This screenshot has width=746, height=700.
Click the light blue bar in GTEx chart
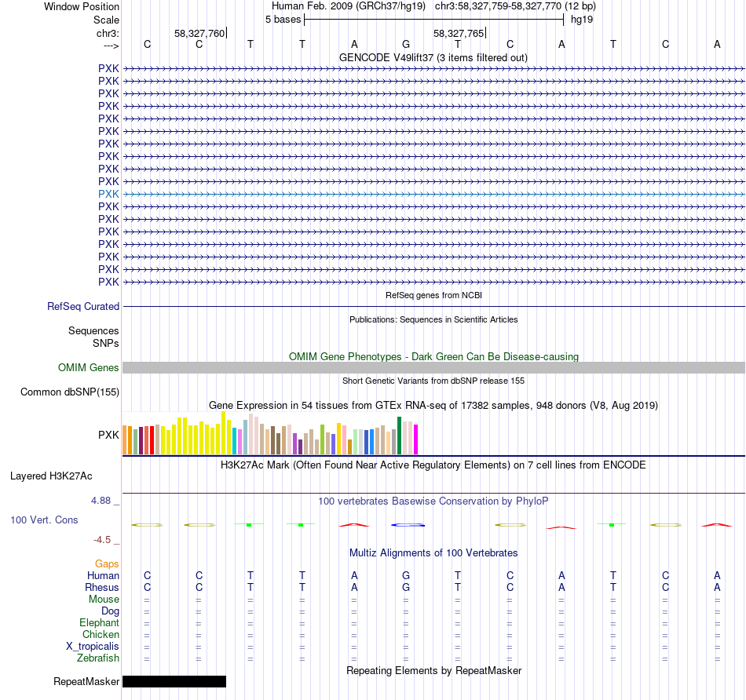coord(246,437)
